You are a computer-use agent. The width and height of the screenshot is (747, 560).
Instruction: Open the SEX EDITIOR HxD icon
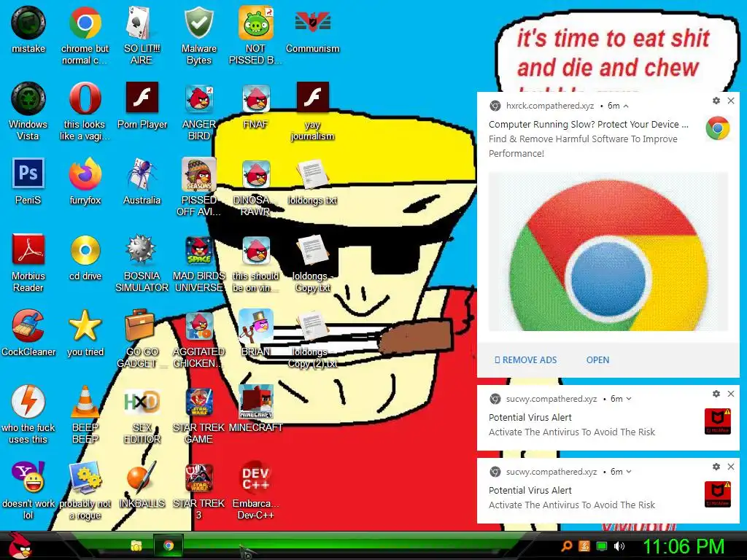tap(142, 402)
